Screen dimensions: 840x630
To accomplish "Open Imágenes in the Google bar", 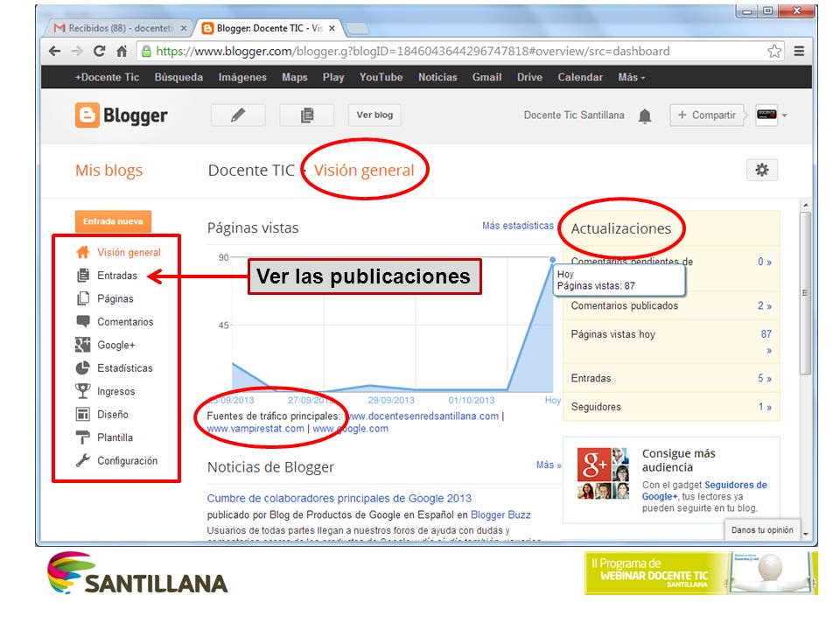I will (242, 77).
